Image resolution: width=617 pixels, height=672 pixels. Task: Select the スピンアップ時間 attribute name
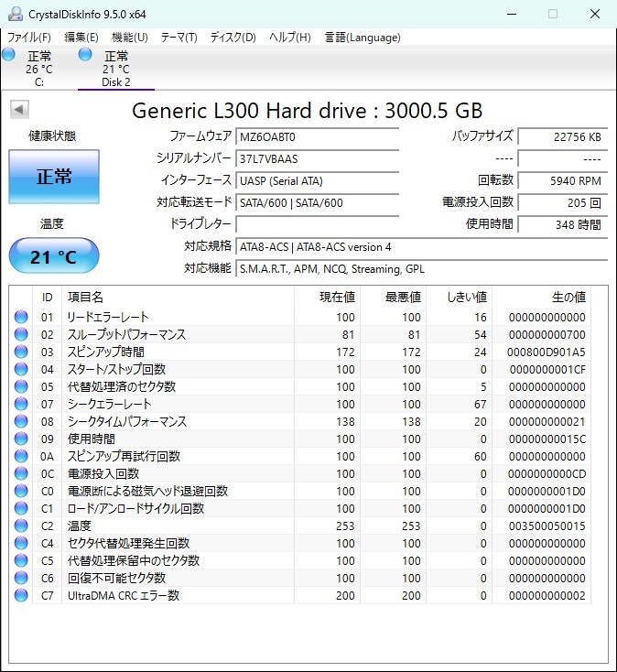click(x=106, y=352)
